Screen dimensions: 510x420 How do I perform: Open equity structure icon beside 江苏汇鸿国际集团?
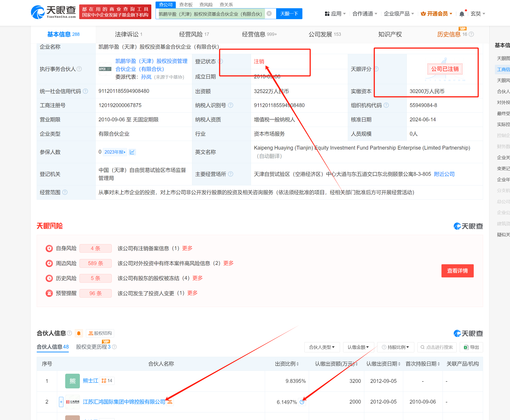coord(170,402)
